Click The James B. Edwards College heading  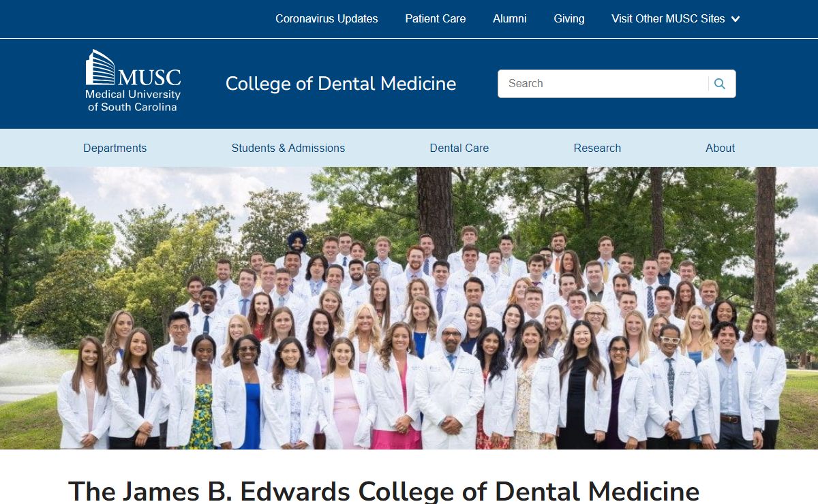pyautogui.click(x=384, y=490)
